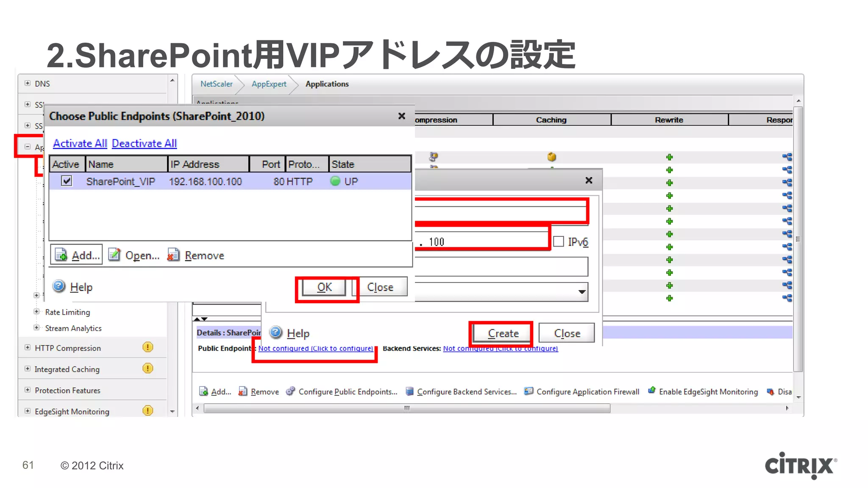Click Backend Services Not configured link
This screenshot has height=488, width=868.
click(501, 348)
